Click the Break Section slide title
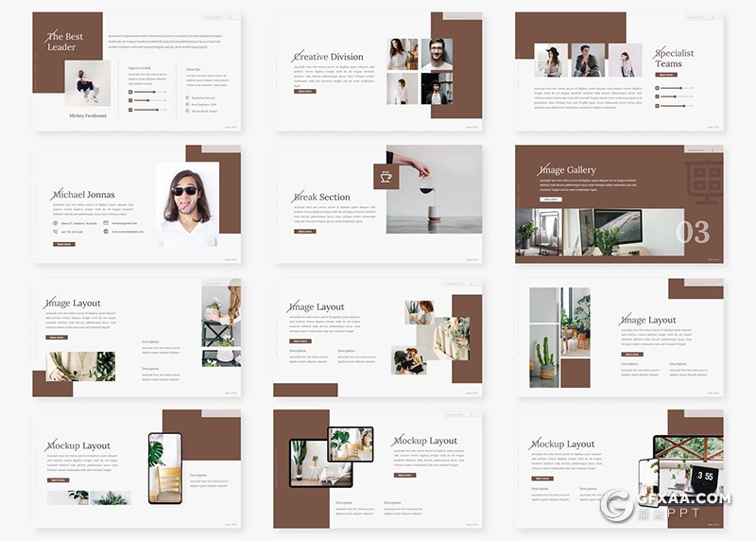Screen dimensions: 756x541 point(321,198)
